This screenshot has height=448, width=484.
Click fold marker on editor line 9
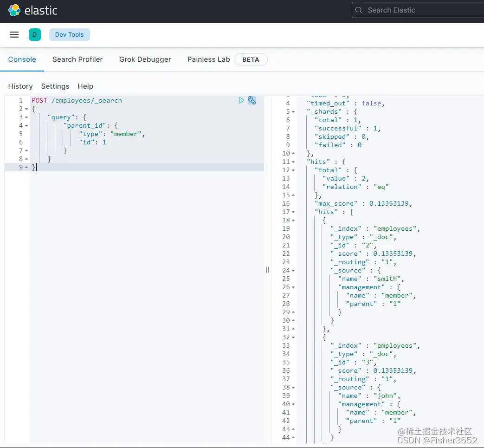(26, 167)
